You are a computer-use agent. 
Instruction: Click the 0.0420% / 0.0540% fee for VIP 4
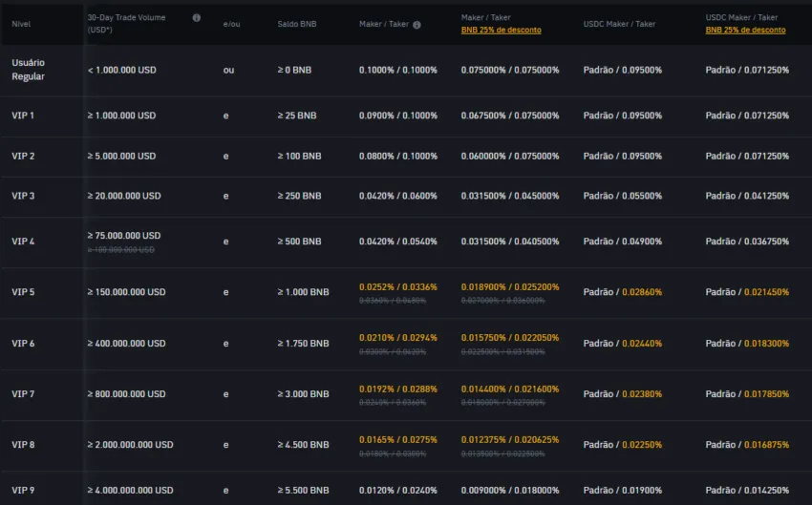(x=398, y=242)
